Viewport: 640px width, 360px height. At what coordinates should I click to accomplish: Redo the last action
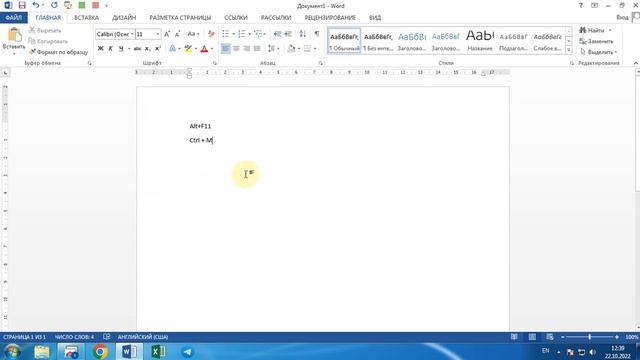pyautogui.click(x=54, y=5)
